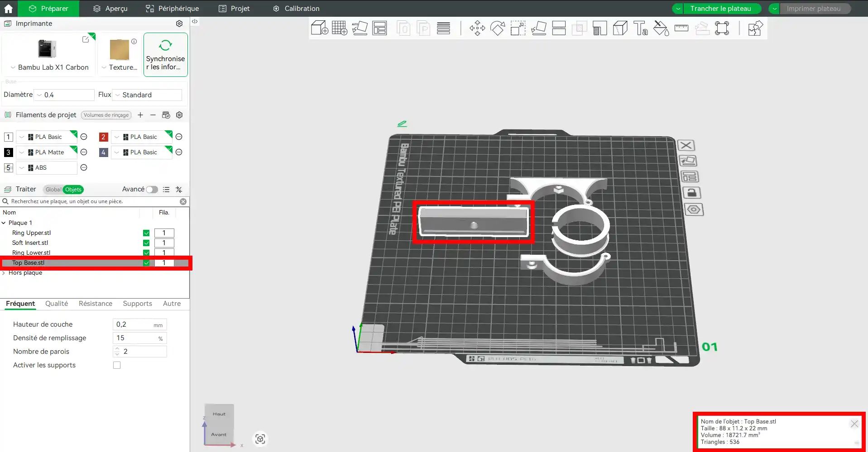
Task: Uncheck Ring Lower.stl printable checkbox
Action: click(x=146, y=253)
